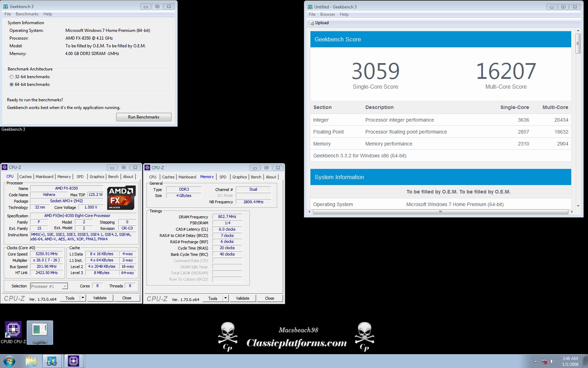Switch to SPD tab in right CPU-Z
The height and width of the screenshot is (368, 588).
pyautogui.click(x=223, y=177)
